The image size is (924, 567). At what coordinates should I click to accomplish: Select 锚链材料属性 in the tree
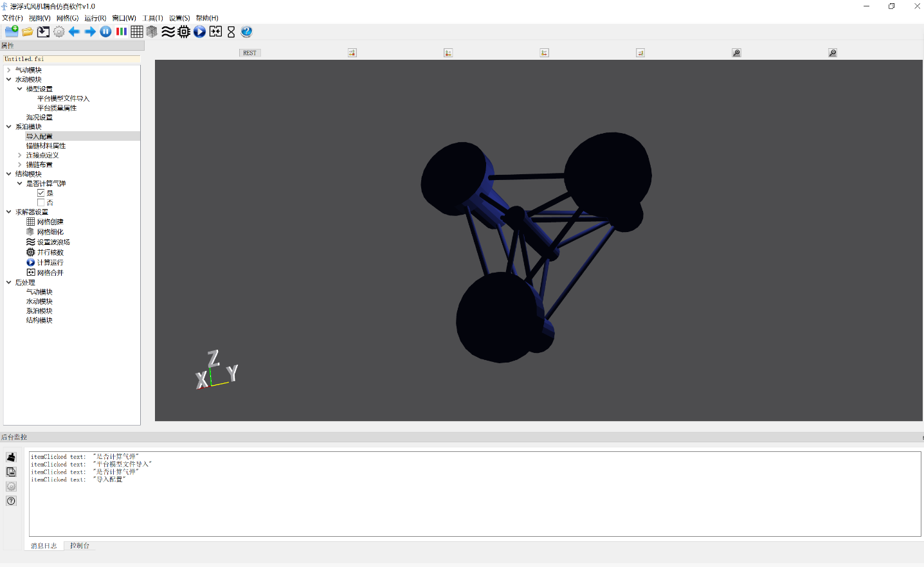[x=46, y=146]
